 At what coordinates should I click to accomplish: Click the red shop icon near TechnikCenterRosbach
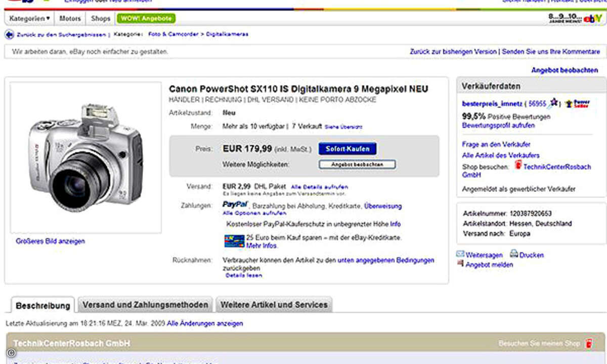518,165
